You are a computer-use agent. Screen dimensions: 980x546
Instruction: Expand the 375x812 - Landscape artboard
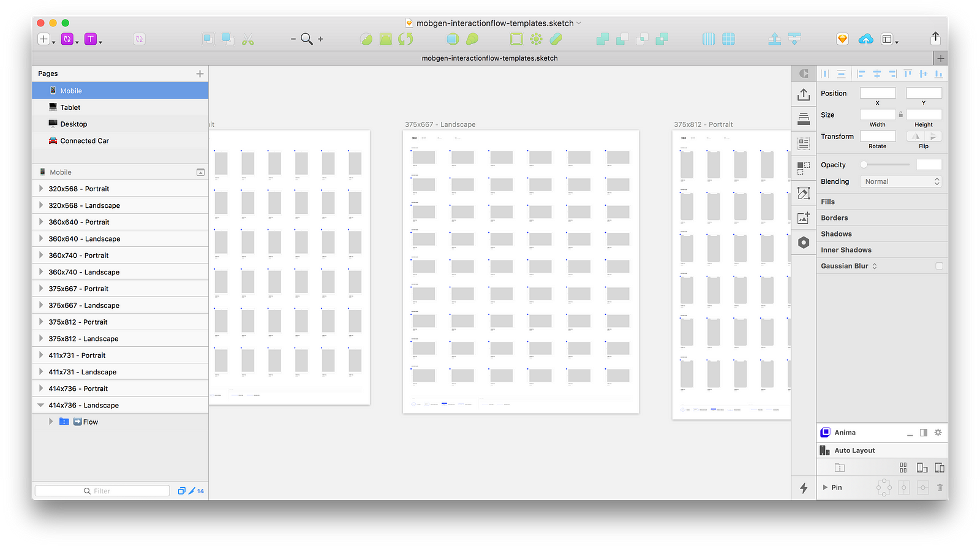point(41,338)
